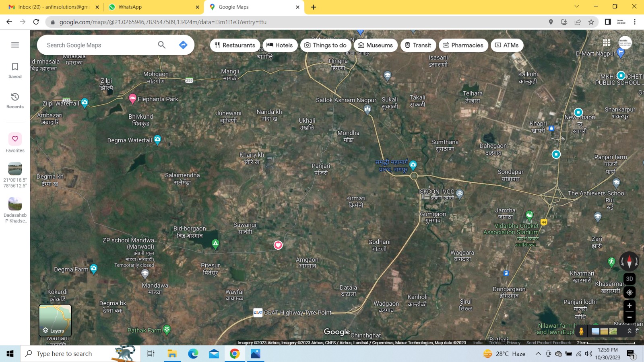The image size is (644, 362).
Task: Zoom in on the map
Action: (630, 306)
